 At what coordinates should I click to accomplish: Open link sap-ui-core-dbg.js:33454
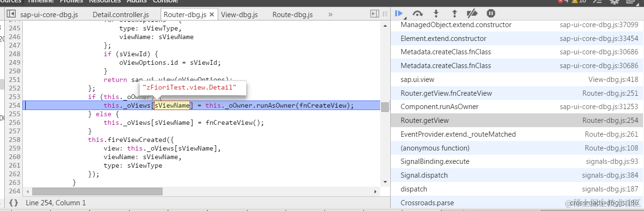click(x=599, y=39)
